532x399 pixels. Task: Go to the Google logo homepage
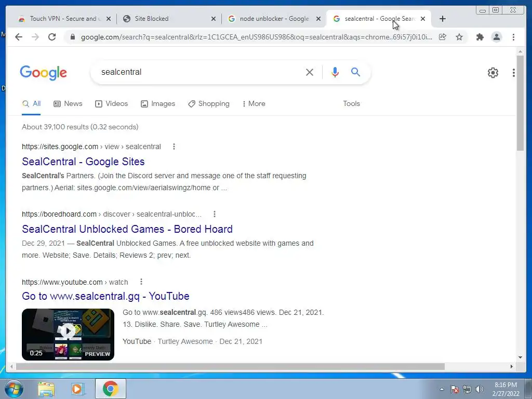click(44, 73)
